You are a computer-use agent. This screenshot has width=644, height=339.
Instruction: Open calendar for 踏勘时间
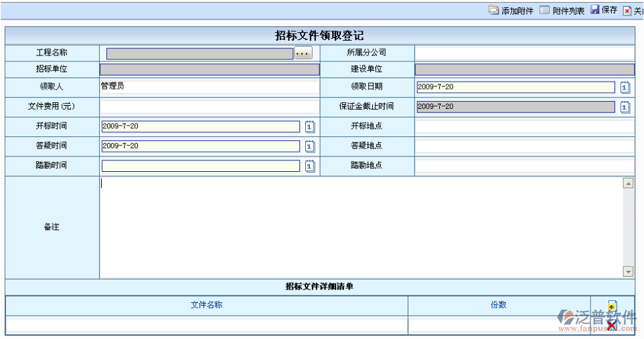click(310, 166)
